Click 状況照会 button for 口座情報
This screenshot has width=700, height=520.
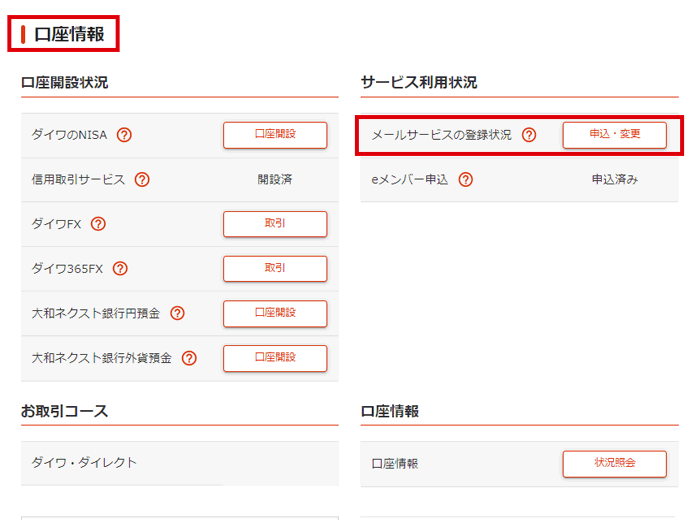[615, 463]
